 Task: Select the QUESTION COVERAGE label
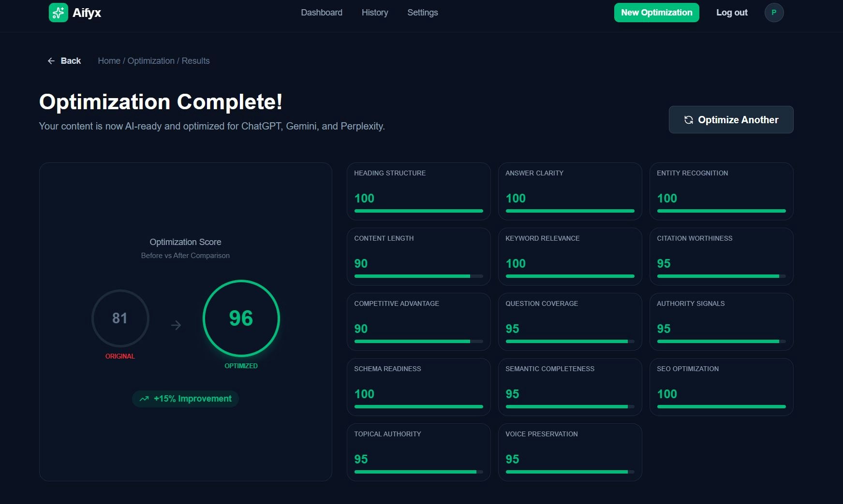(542, 303)
